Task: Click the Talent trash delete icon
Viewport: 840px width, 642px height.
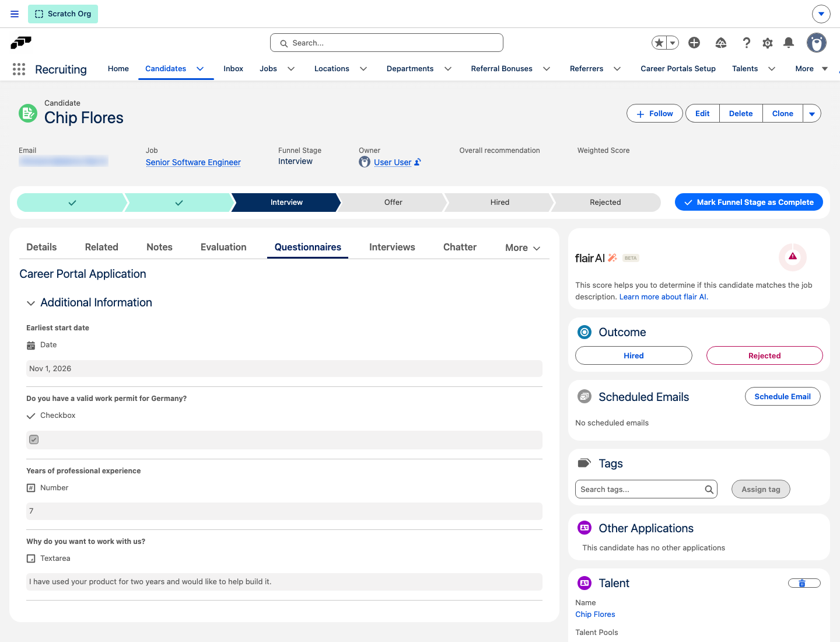Action: tap(804, 583)
